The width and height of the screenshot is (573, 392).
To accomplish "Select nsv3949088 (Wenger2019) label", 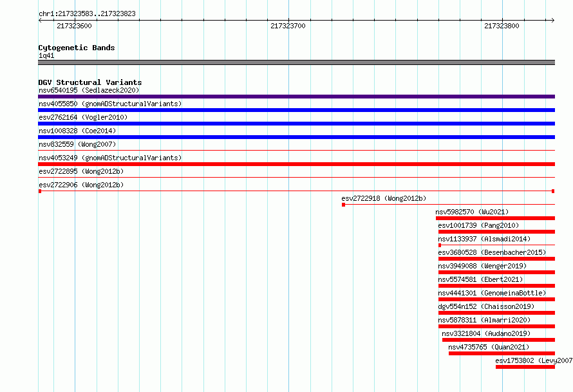I will coord(482,266).
